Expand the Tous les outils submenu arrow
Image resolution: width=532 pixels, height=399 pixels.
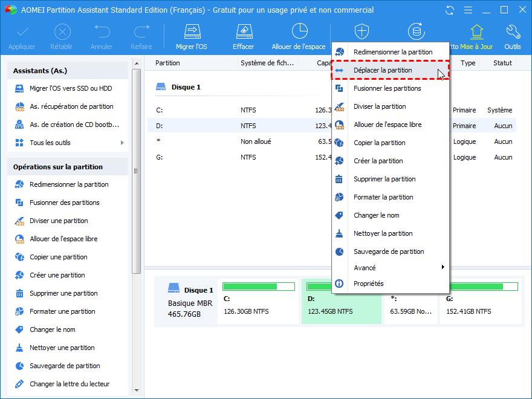(122, 143)
